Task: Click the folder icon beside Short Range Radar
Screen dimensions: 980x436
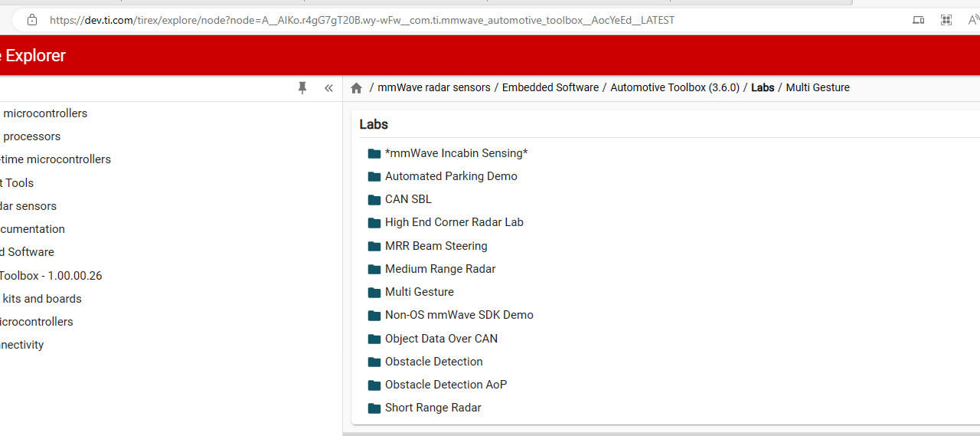Action: (374, 408)
